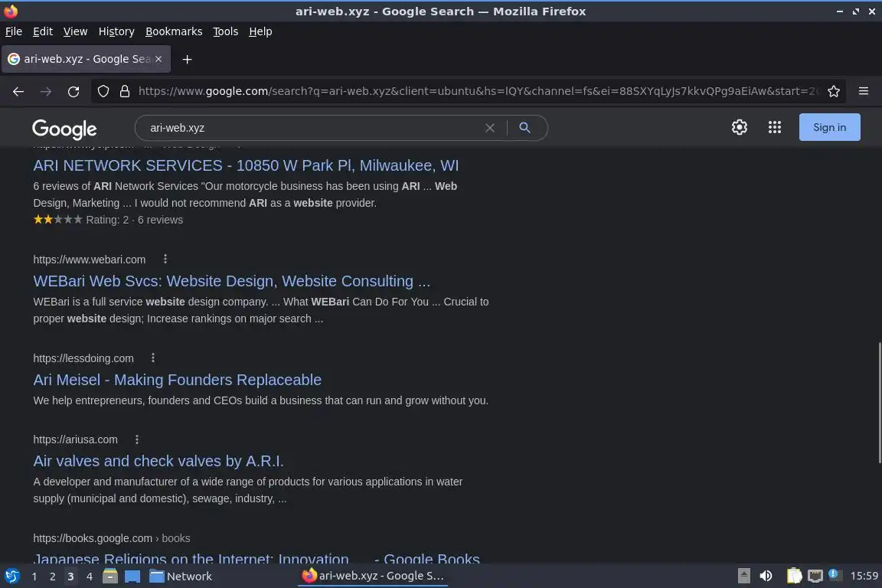Open WEBari Web Svcs result link

pos(232,281)
